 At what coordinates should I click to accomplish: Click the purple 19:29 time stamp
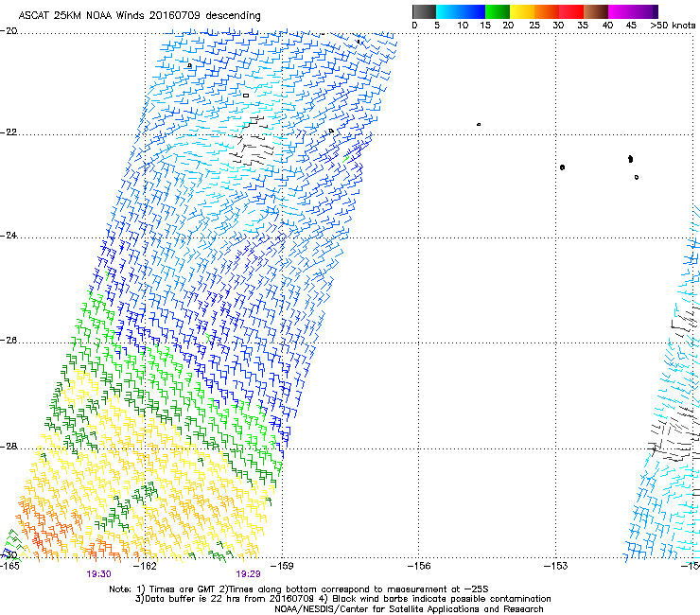point(248,574)
